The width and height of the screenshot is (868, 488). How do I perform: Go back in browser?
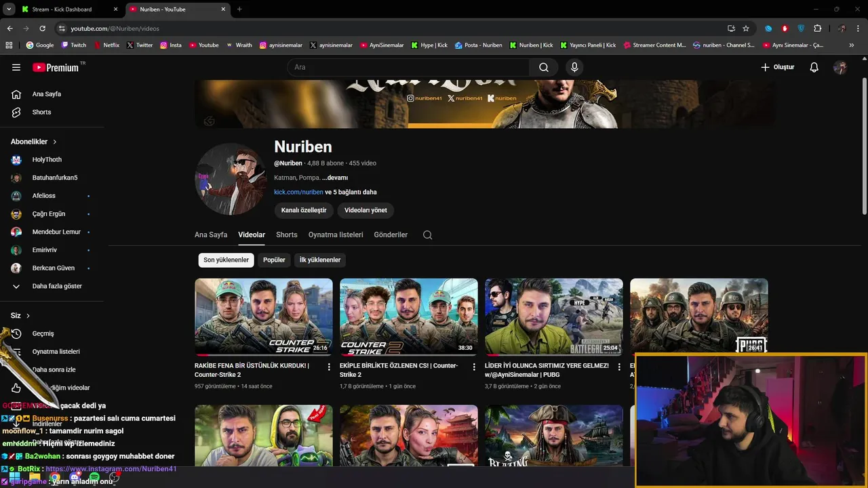[9, 28]
